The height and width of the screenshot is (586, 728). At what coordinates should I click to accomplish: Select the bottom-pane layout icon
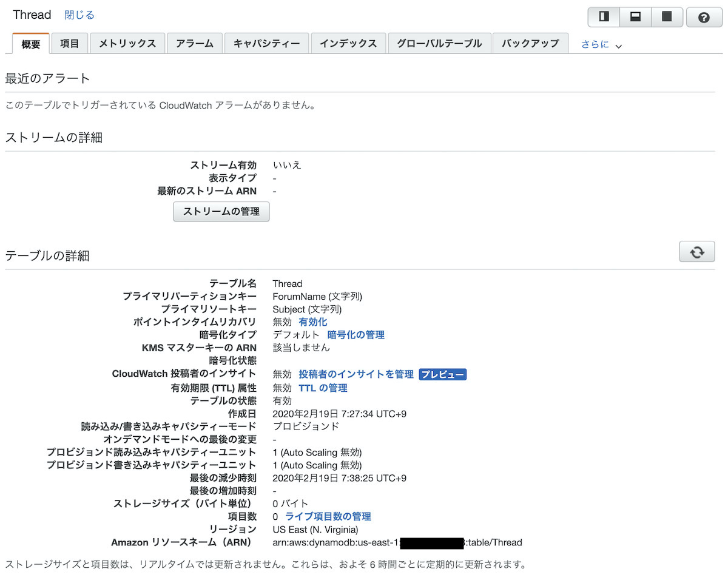(x=635, y=17)
